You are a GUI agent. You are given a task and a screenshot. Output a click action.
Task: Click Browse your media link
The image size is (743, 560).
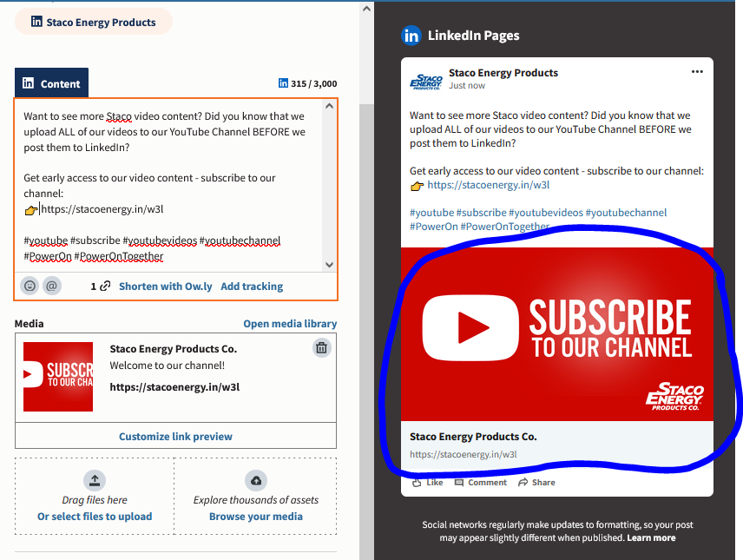click(x=256, y=517)
